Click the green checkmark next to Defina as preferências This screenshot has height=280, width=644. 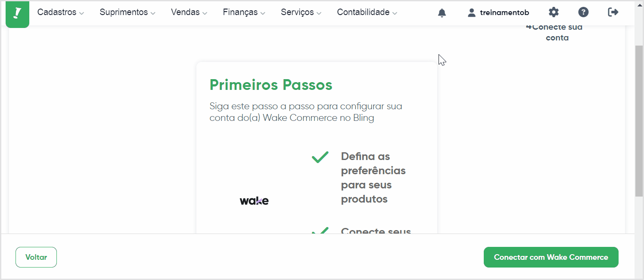(320, 157)
